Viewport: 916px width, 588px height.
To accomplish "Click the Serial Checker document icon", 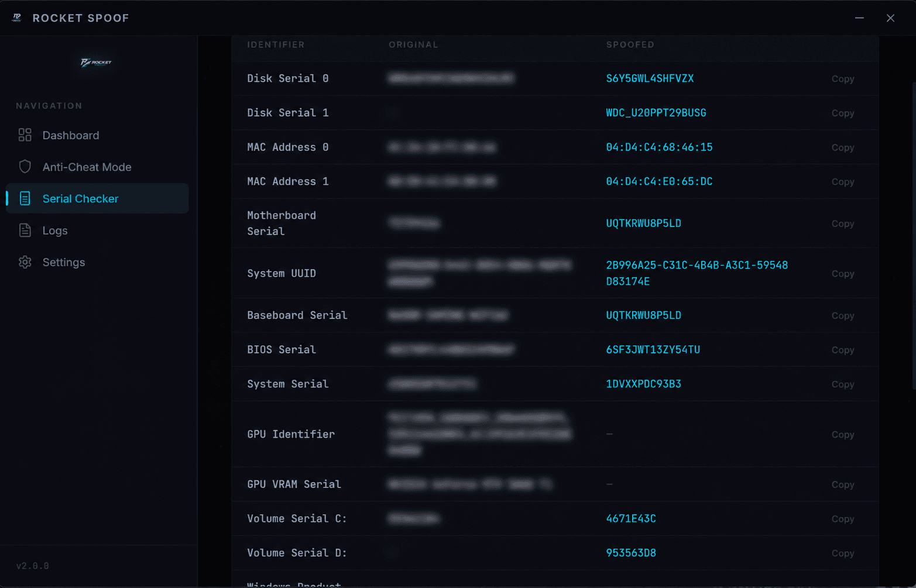I will tap(25, 198).
